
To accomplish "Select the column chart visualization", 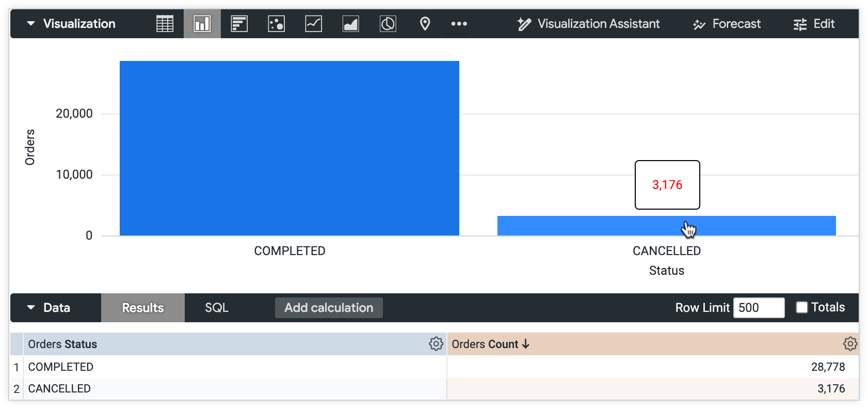I will point(202,23).
